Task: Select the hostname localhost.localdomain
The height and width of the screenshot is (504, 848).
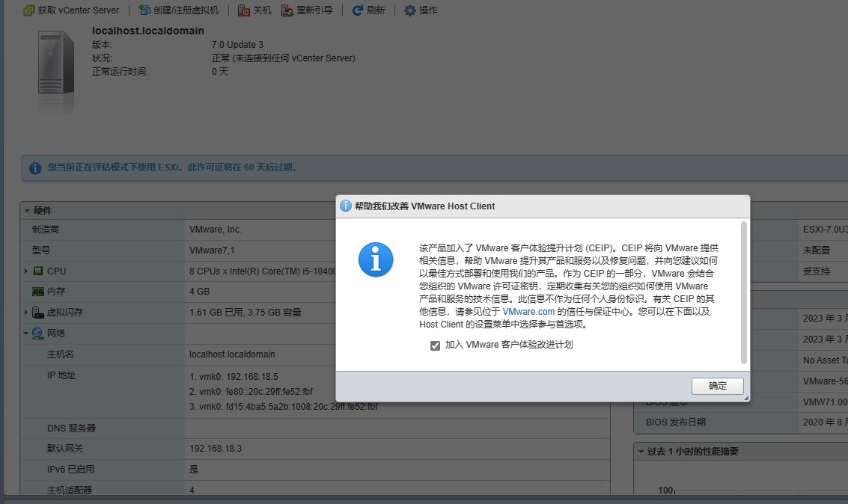Action: [147, 31]
